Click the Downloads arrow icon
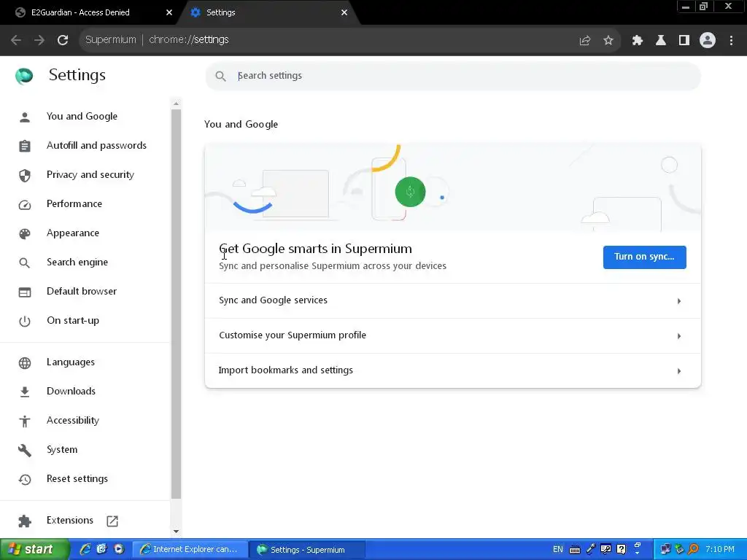This screenshot has width=747, height=560. click(25, 392)
